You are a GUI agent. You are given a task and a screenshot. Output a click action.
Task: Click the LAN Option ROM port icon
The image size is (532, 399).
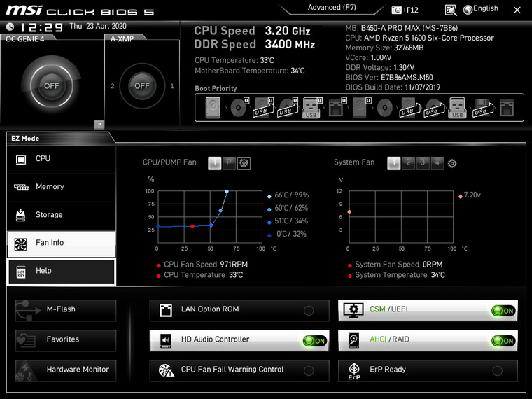tap(166, 310)
